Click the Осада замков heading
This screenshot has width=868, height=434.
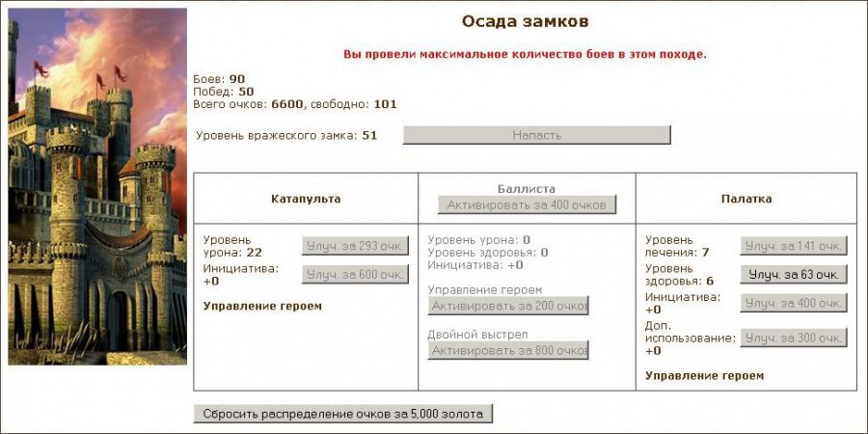point(525,21)
